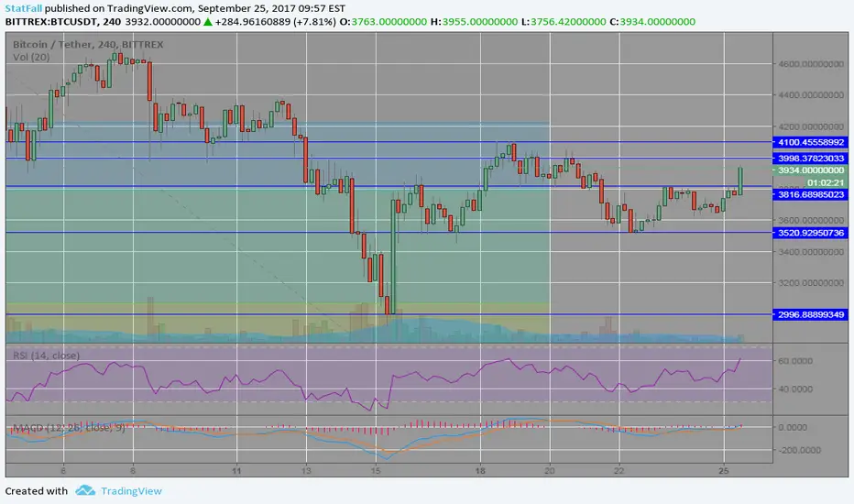
Task: Click the RSI 60.0000 scale value
Action: click(x=795, y=361)
